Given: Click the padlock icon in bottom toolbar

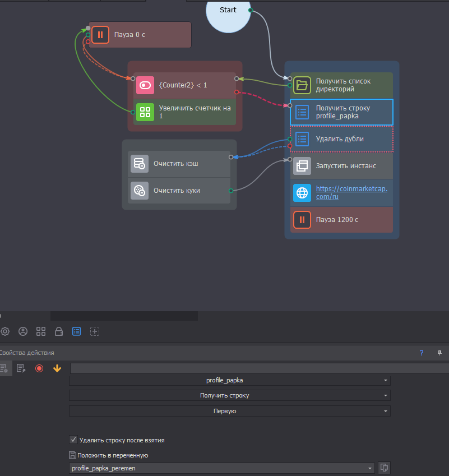Looking at the screenshot, I should pos(59,331).
